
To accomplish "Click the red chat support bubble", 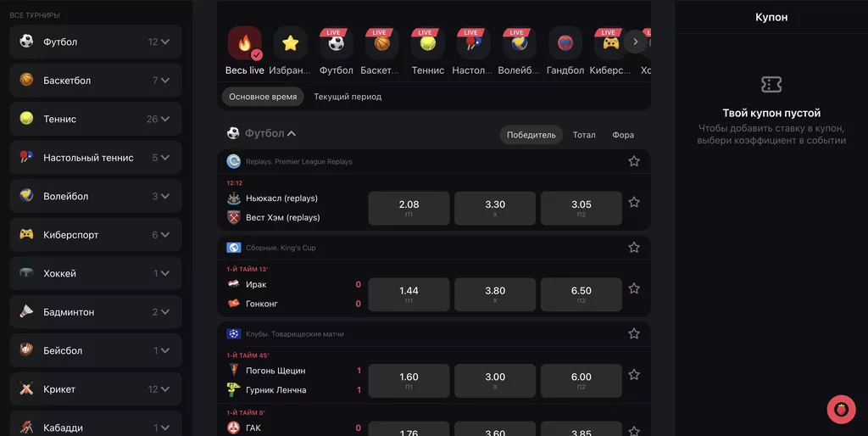I will pyautogui.click(x=841, y=410).
